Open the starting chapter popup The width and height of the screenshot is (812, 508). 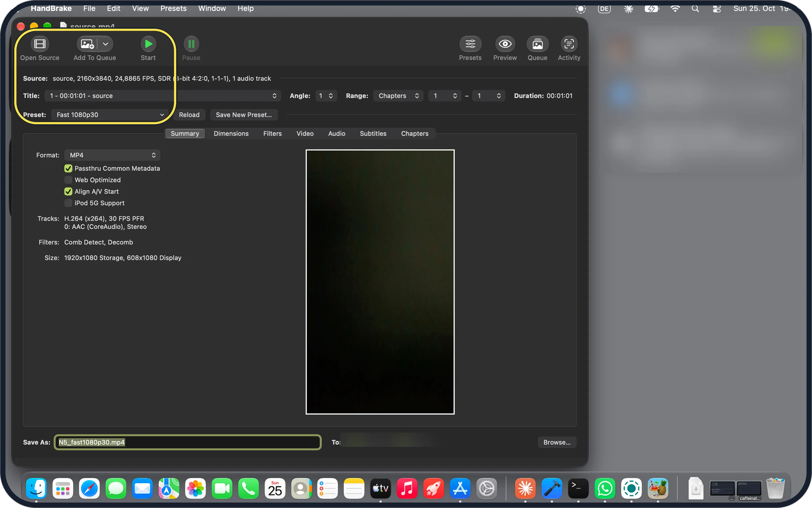pos(444,96)
